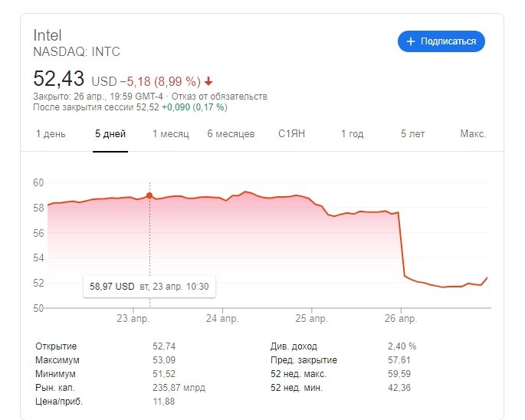Select the 5 дней tab
Image resolution: width=525 pixels, height=420 pixels.
click(110, 134)
